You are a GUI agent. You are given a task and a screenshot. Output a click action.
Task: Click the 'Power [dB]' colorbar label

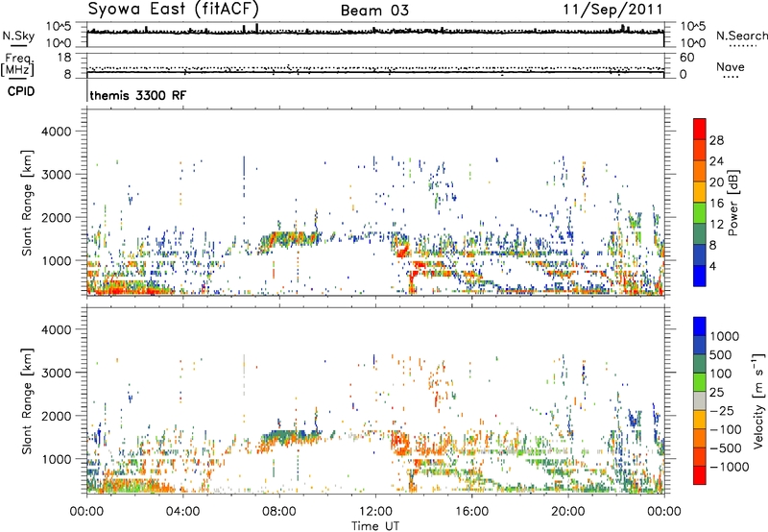(732, 203)
